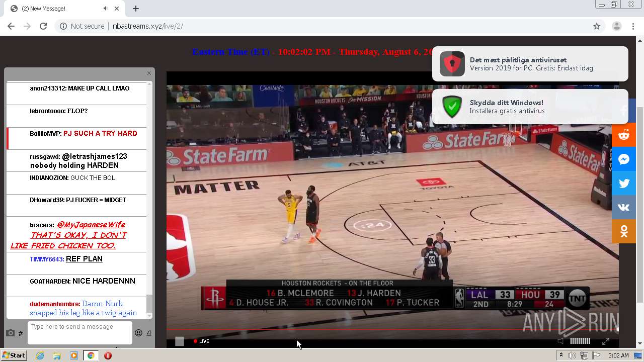Go back using the browser back arrow
Image resolution: width=644 pixels, height=362 pixels.
[x=11, y=26]
